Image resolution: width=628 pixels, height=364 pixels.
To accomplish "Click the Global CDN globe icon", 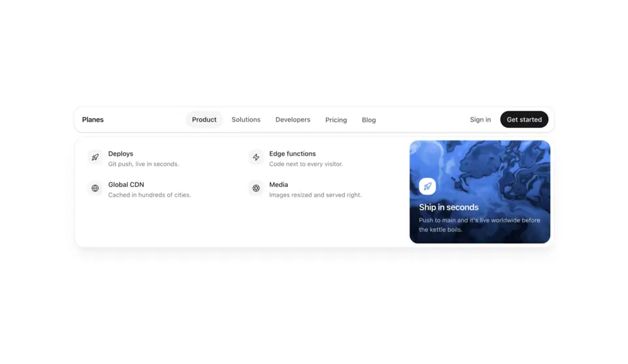I will click(x=95, y=188).
